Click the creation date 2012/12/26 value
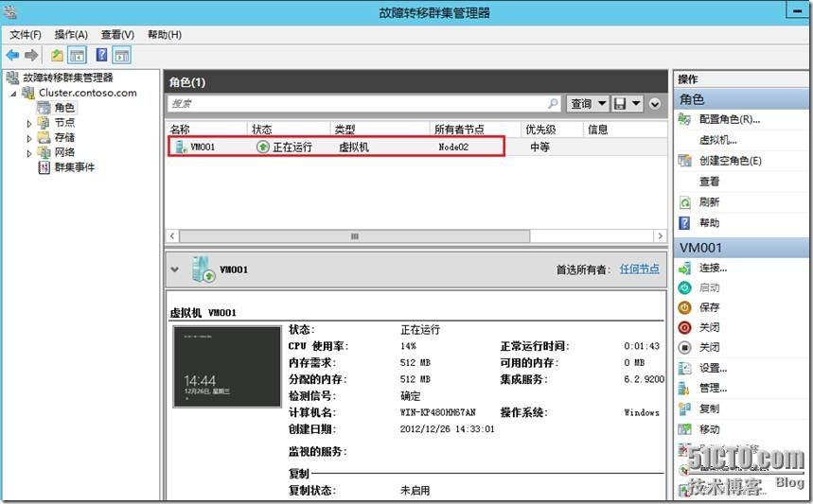 (x=447, y=429)
